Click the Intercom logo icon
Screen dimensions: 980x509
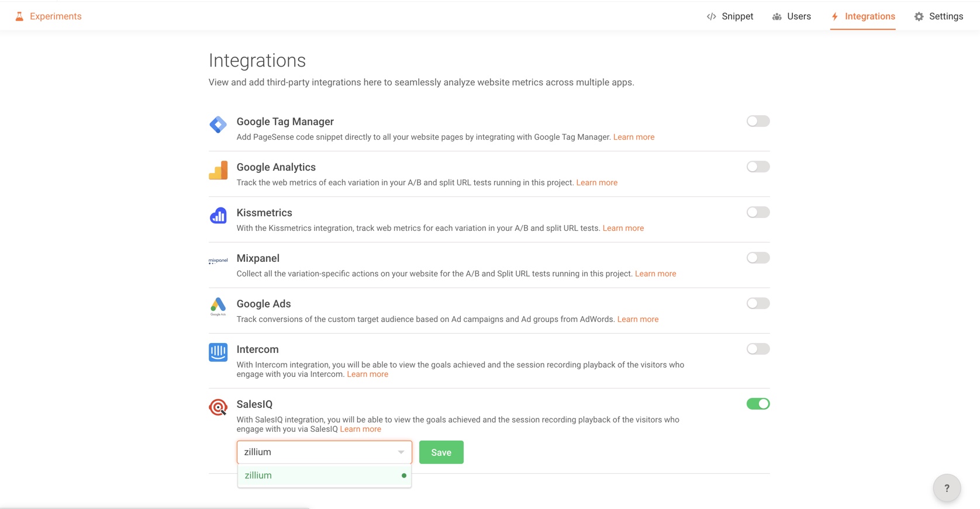pos(218,352)
